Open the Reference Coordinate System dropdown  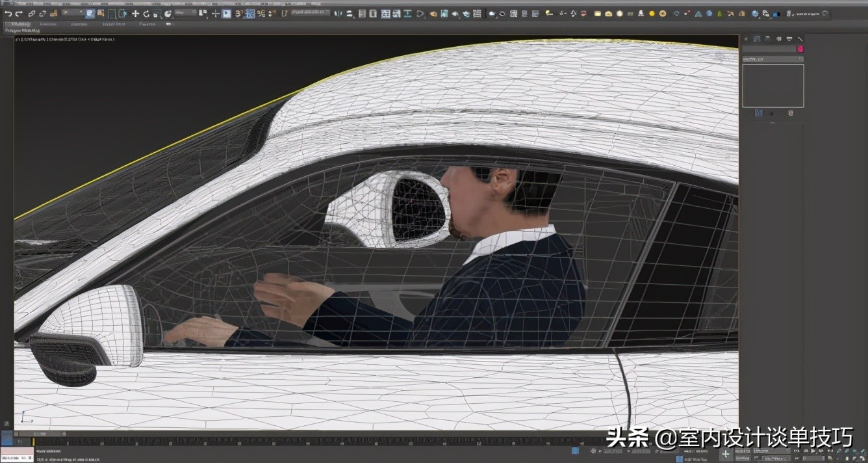point(186,13)
